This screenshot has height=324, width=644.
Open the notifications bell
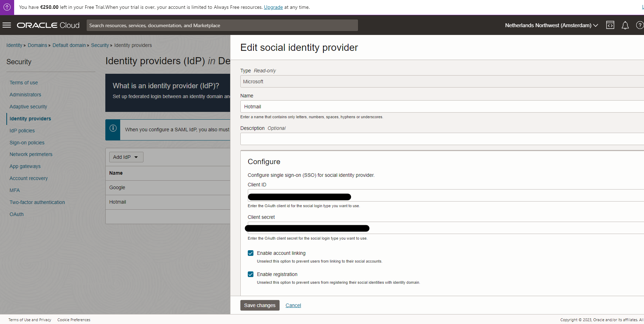pyautogui.click(x=625, y=25)
